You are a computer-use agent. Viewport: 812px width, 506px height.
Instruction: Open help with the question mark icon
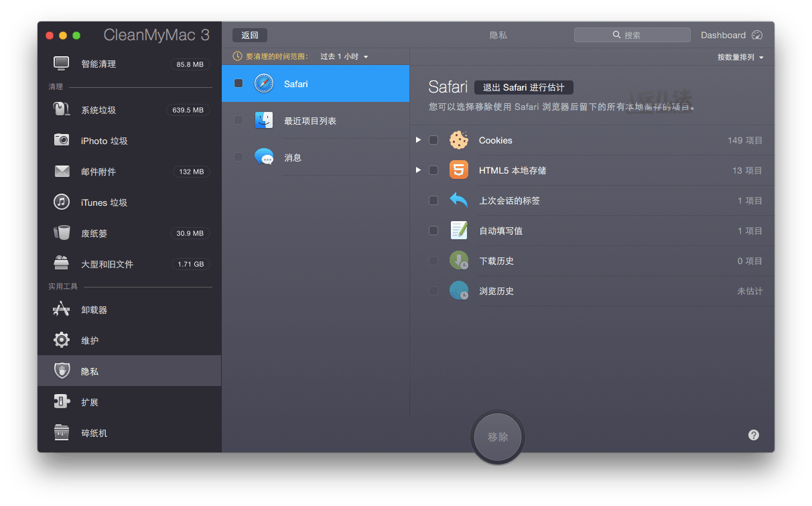click(754, 435)
